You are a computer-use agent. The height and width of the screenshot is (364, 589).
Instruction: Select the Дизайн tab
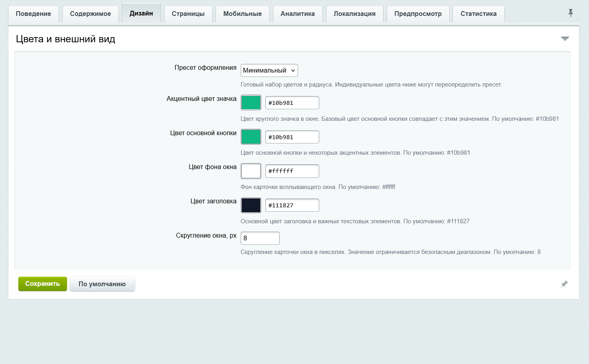point(141,13)
